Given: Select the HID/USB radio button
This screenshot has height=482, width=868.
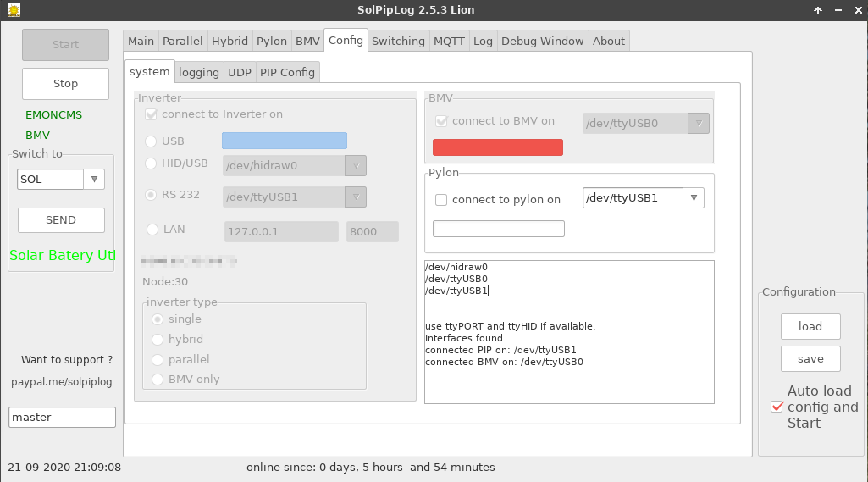Looking at the screenshot, I should coord(151,163).
